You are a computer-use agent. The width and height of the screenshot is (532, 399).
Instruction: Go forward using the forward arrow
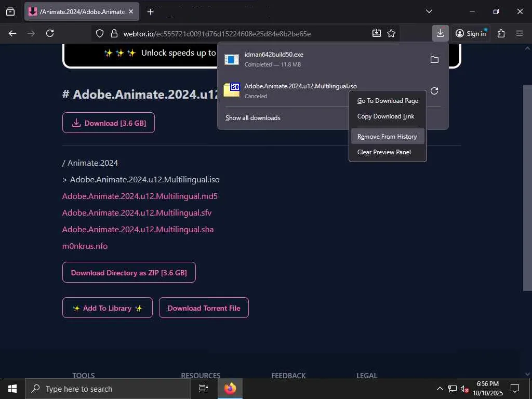tap(31, 33)
